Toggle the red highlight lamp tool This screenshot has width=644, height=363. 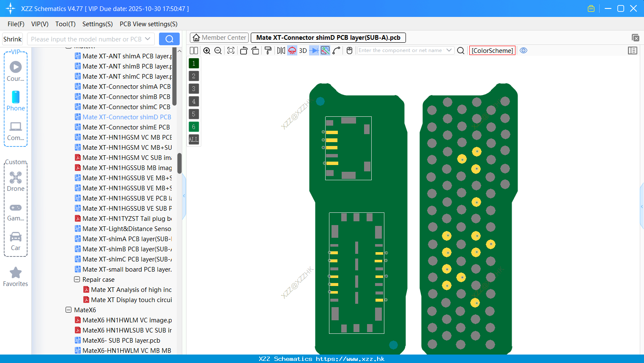coord(292,50)
